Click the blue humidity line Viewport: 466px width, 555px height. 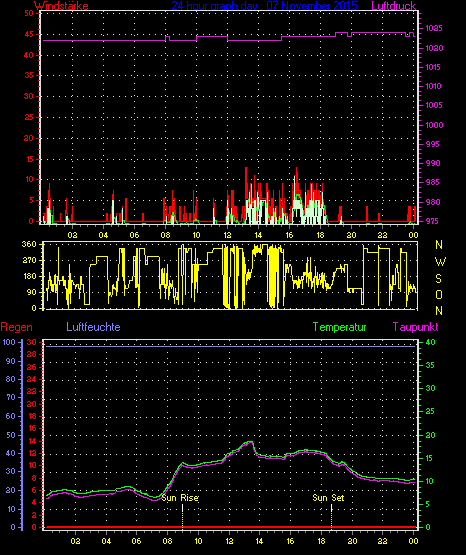point(229,346)
